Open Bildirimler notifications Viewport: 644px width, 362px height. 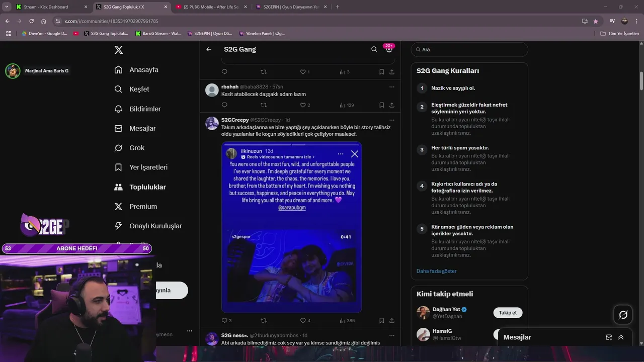[137, 109]
